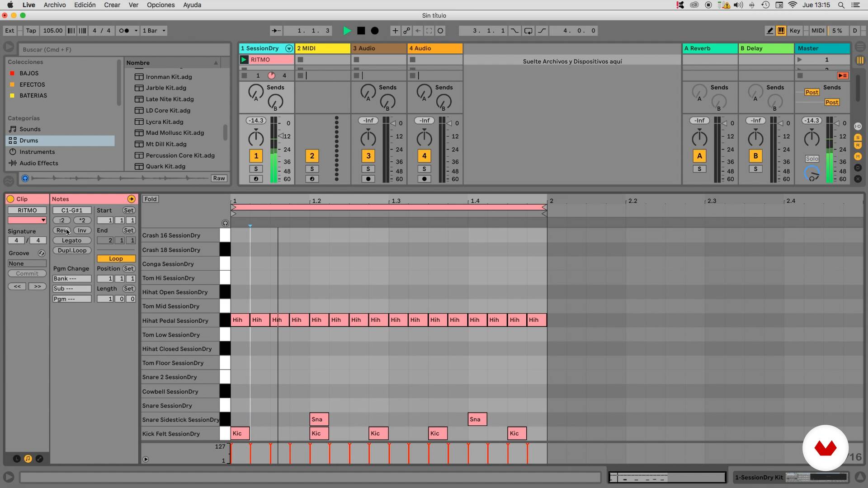This screenshot has width=868, height=488.
Task: Open the Sub bank chooser
Action: click(72, 289)
